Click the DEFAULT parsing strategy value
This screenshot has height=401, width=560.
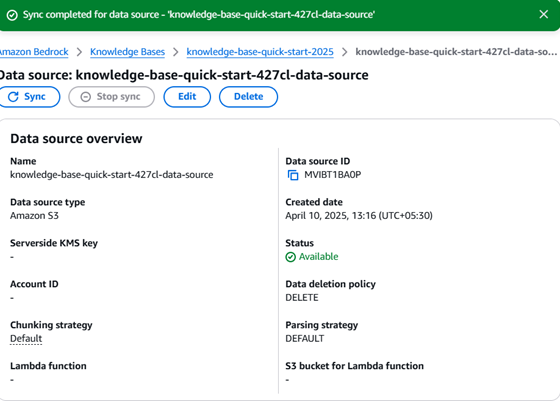pyautogui.click(x=305, y=339)
